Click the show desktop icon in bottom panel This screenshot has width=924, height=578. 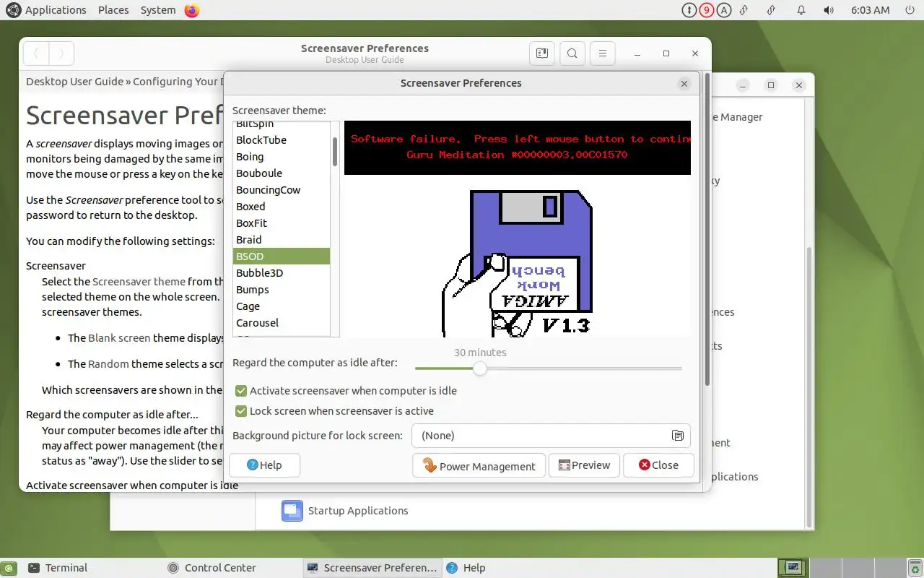(x=8, y=568)
